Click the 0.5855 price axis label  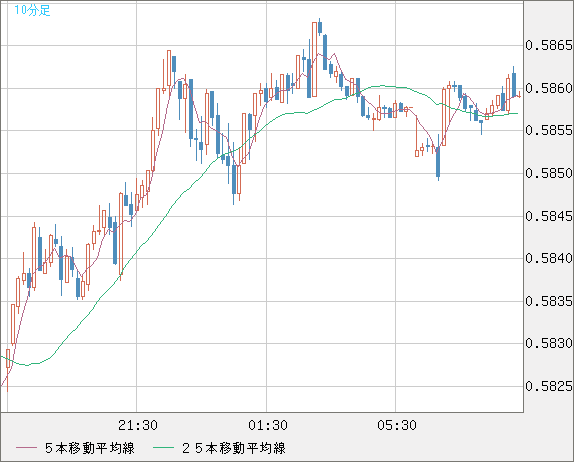(549, 130)
